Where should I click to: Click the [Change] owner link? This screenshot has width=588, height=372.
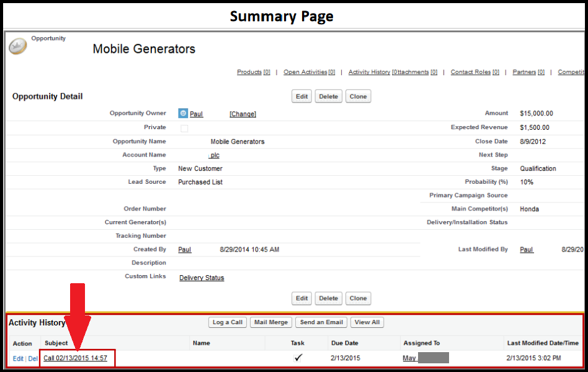[243, 114]
